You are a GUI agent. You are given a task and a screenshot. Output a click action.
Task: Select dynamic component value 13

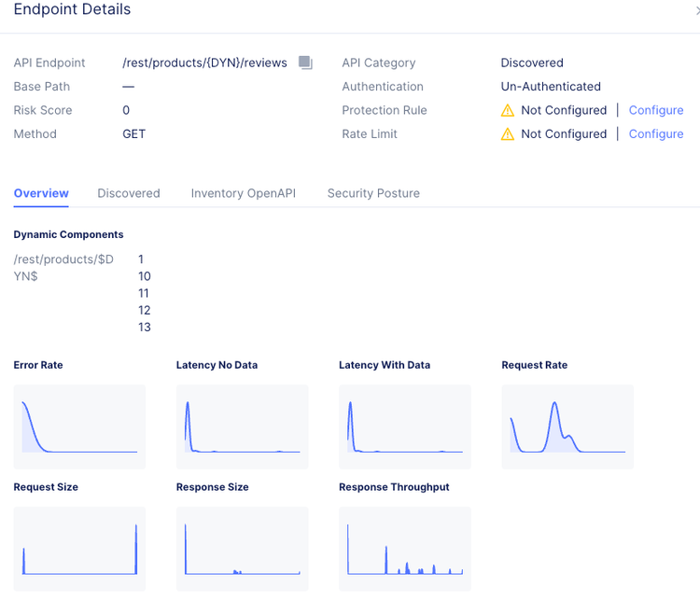coord(145,328)
